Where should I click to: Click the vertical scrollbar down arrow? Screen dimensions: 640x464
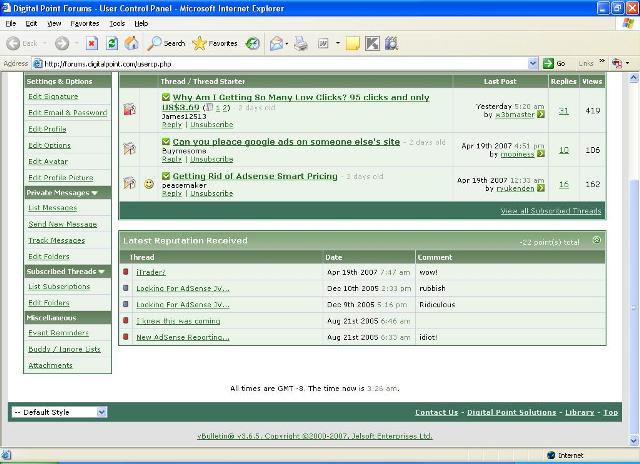pos(633,440)
